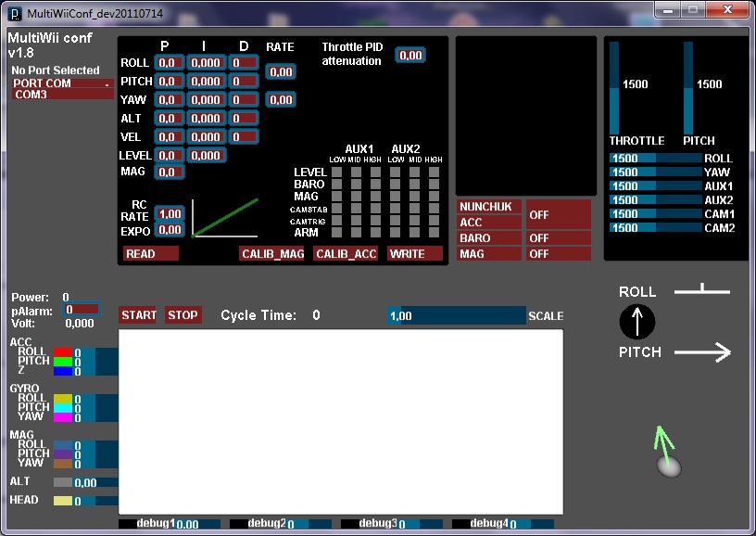Click the GYRO YAW magenta swatch

(63, 416)
